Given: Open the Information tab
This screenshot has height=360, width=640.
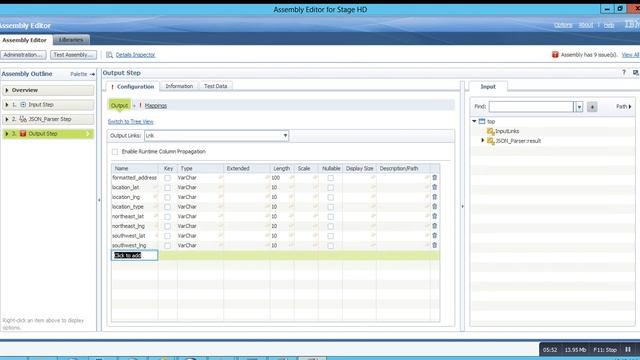Looking at the screenshot, I should click(x=179, y=86).
